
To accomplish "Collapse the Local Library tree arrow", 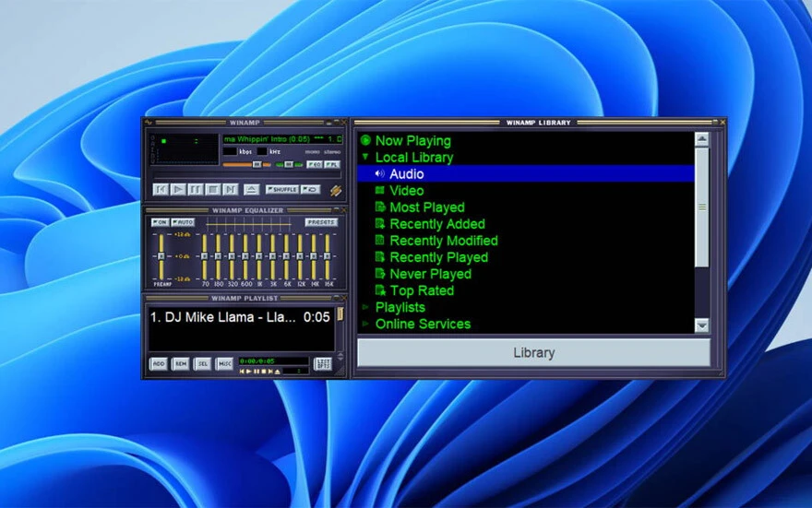I will tap(365, 156).
